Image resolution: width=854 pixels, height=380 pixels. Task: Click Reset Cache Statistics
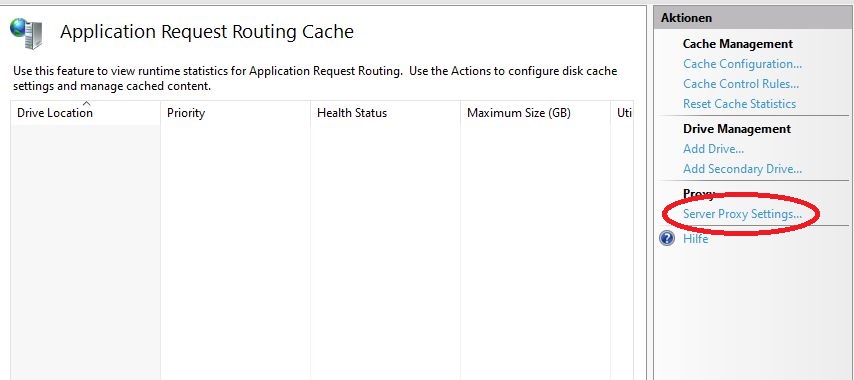click(739, 104)
